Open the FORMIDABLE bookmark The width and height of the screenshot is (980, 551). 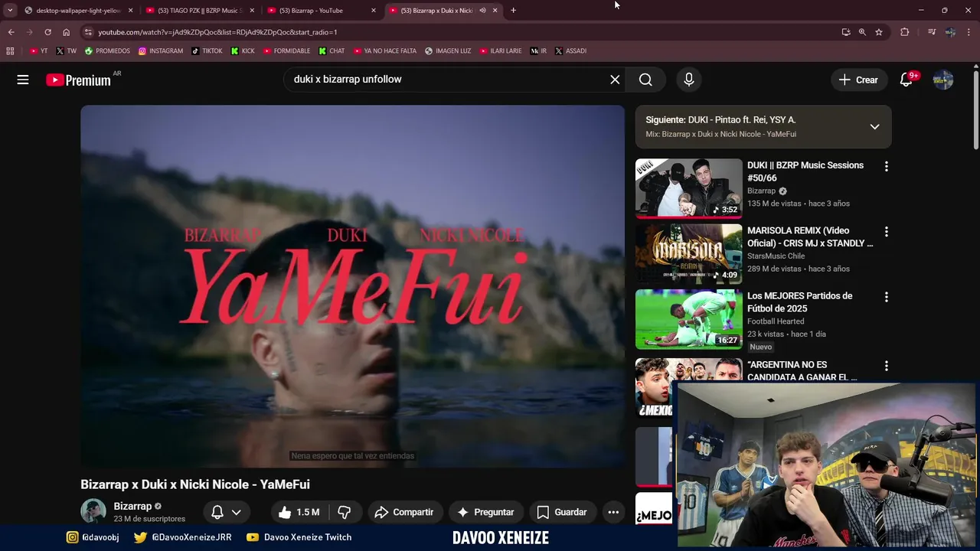[287, 51]
